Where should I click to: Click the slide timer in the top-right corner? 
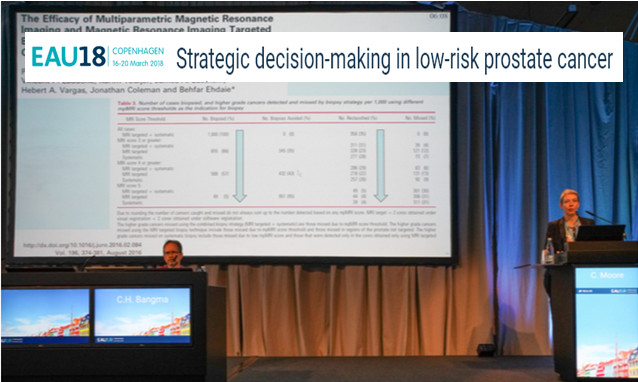(438, 16)
